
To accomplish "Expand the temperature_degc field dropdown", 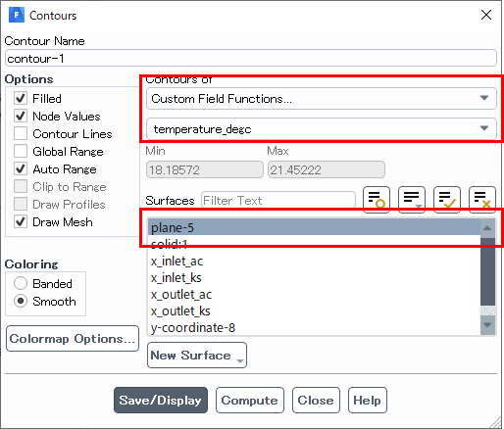I will point(322,128).
